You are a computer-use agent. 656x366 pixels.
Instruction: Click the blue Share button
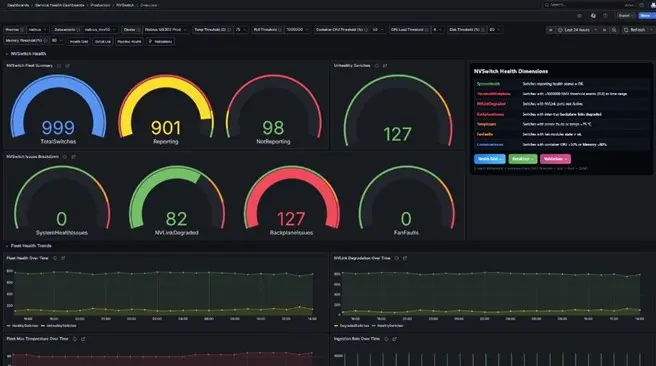[x=646, y=16]
